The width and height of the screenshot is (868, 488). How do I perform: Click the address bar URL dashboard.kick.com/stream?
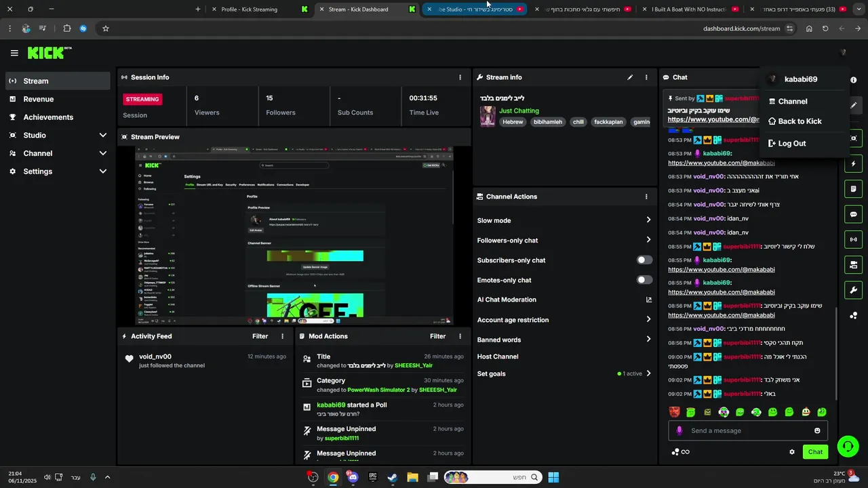(x=742, y=28)
